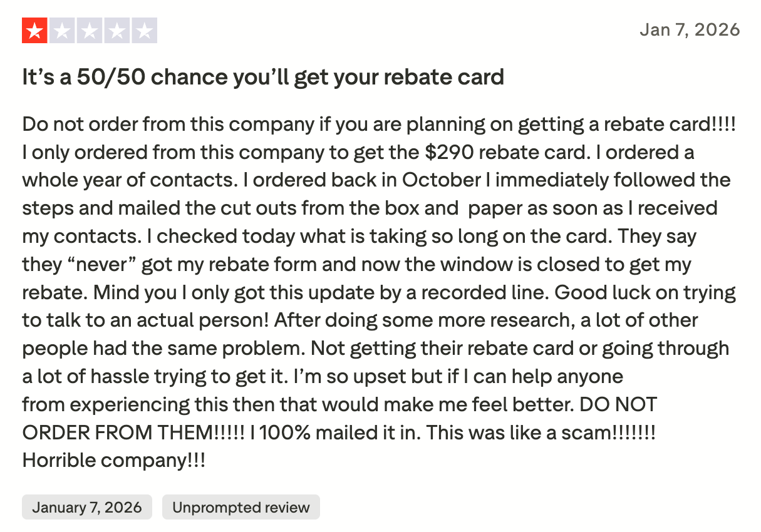Click the word 'October' in the review

point(441,180)
